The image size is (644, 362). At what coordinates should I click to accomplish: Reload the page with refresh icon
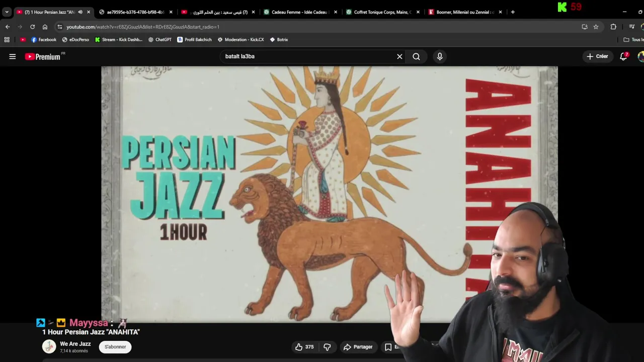(x=33, y=27)
